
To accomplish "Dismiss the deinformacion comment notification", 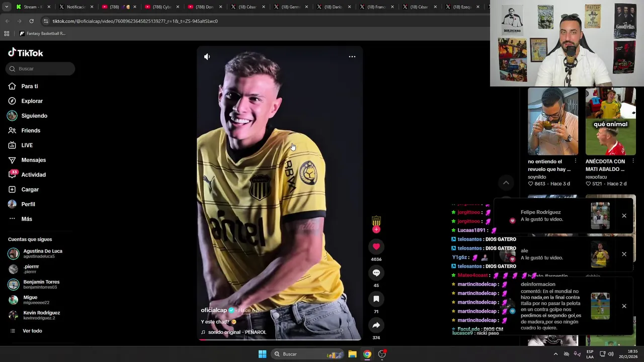I will [x=624, y=306].
